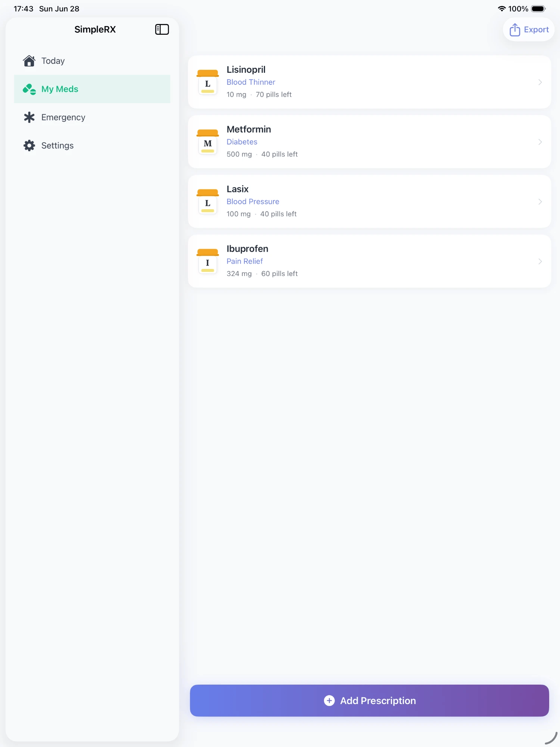Click the Today house icon

29,61
